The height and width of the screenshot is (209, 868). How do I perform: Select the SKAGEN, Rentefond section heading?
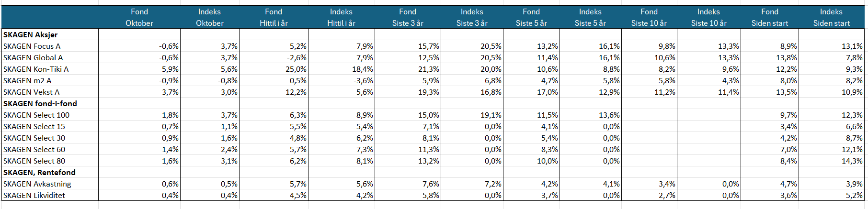39,173
